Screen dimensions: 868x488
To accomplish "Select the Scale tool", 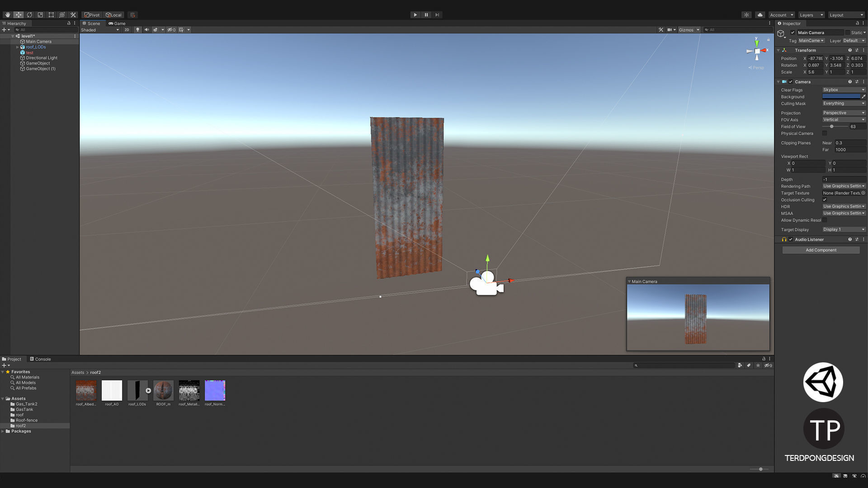I will [40, 15].
